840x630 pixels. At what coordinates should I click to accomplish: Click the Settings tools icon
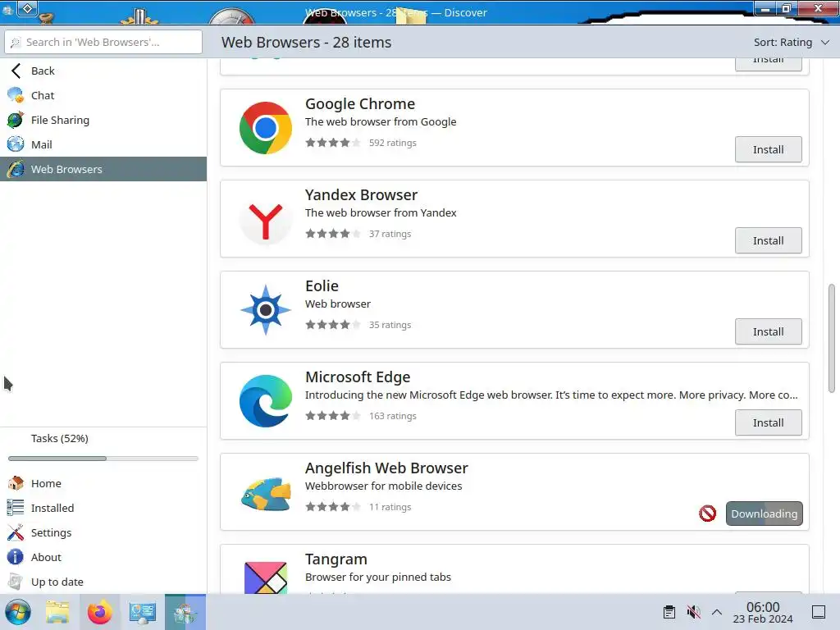pos(16,532)
